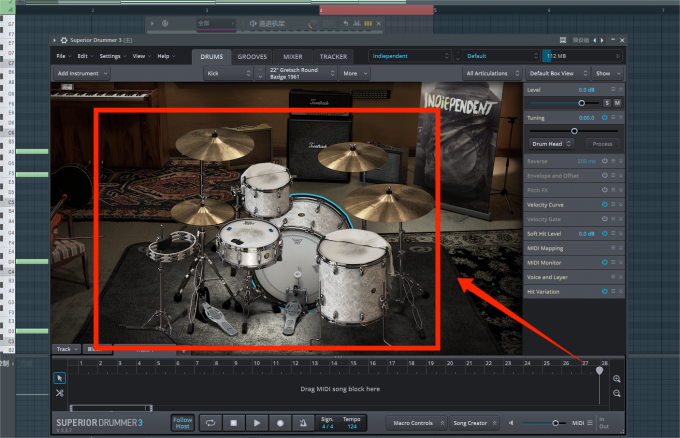Click the Play button in transport
Screen dimensions: 680x438
coord(257,423)
